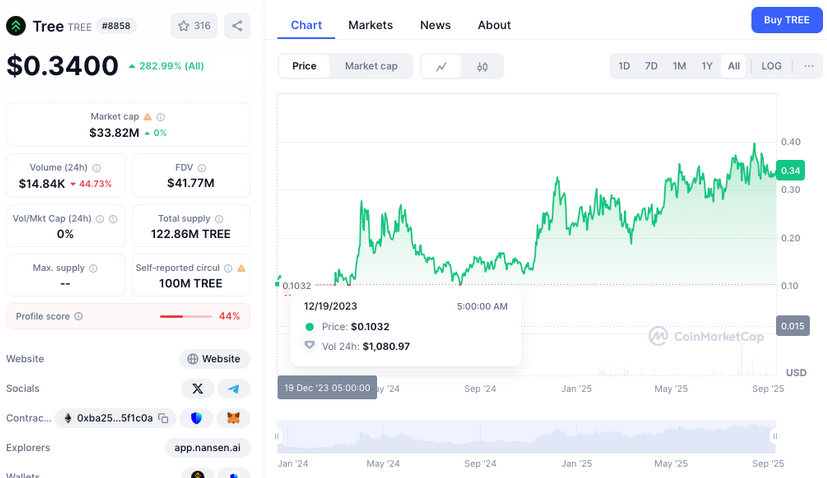Select the 1Y time range
Image resolution: width=827 pixels, height=478 pixels.
tap(707, 66)
